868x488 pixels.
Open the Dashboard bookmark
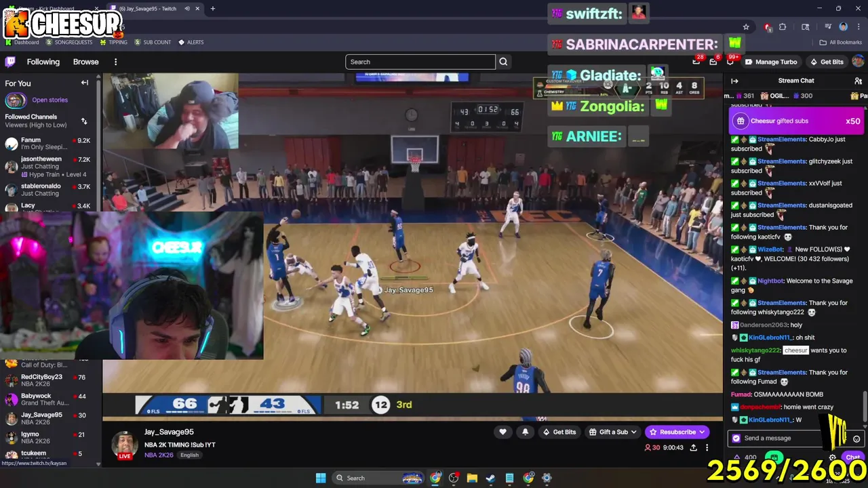(x=22, y=42)
